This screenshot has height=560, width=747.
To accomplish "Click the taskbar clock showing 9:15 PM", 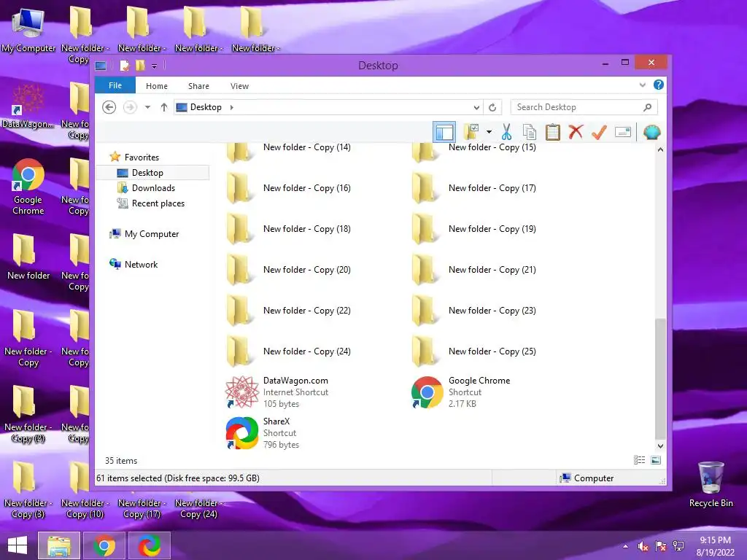I will tap(715, 546).
